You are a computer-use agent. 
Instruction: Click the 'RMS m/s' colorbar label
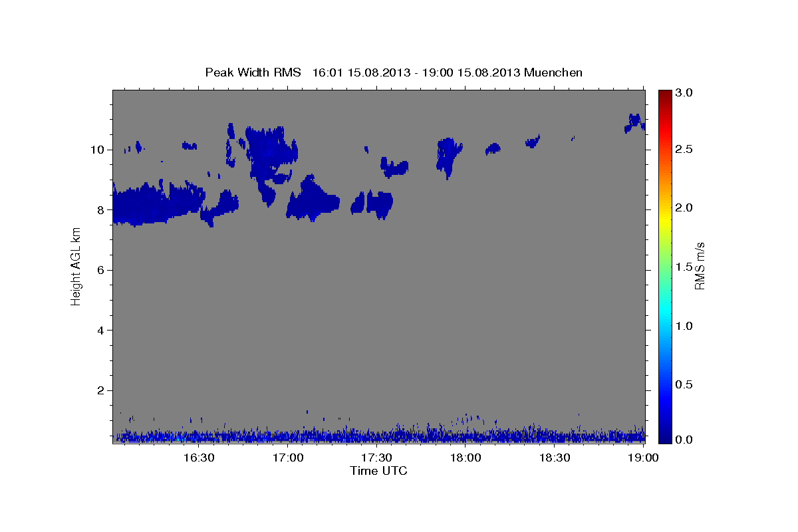(x=700, y=266)
